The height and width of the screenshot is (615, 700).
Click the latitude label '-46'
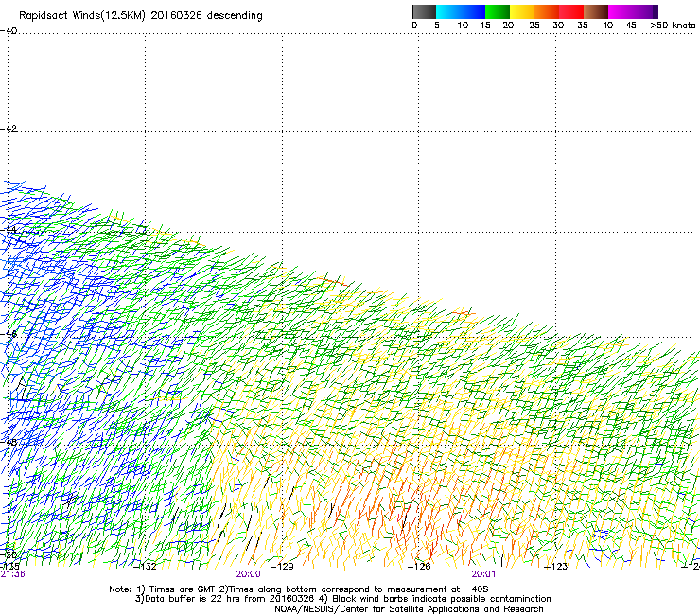pyautogui.click(x=9, y=334)
